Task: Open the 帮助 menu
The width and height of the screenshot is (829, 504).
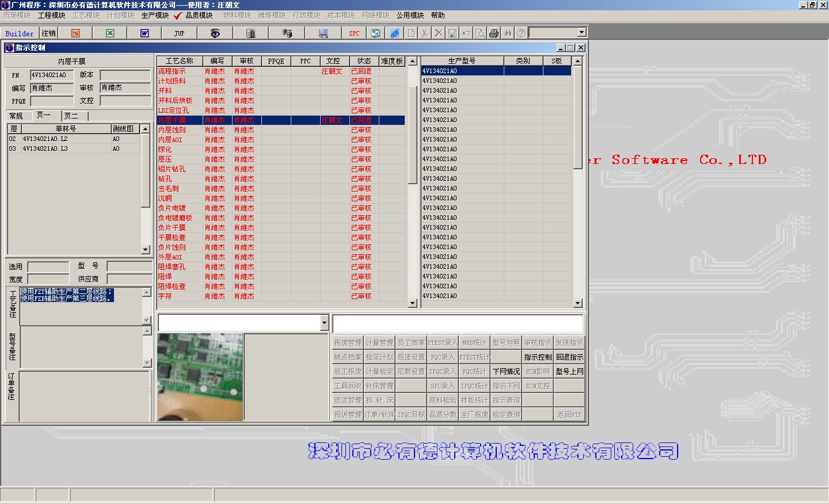Action: click(438, 16)
